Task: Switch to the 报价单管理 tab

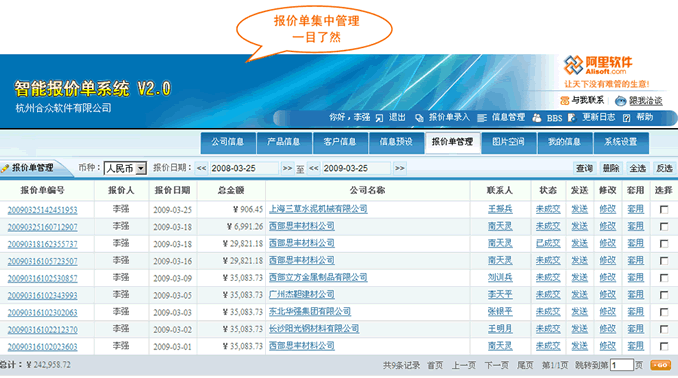Action: point(452,143)
